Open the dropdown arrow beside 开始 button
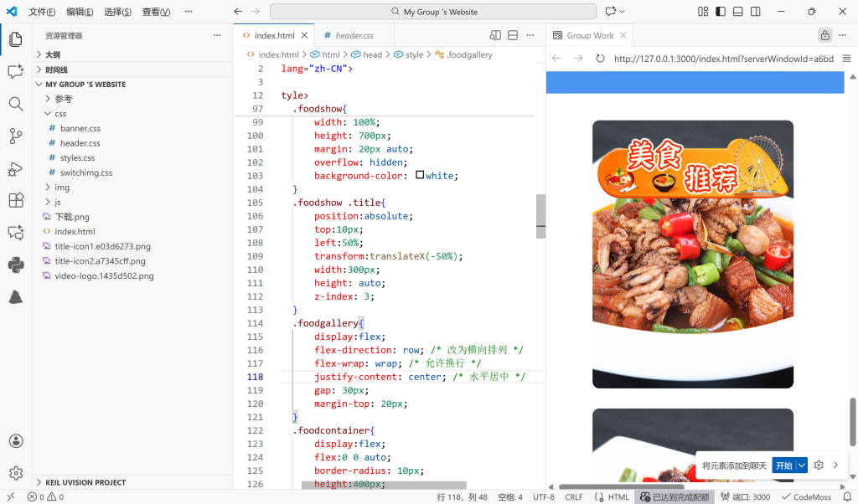The width and height of the screenshot is (858, 504). [x=802, y=465]
